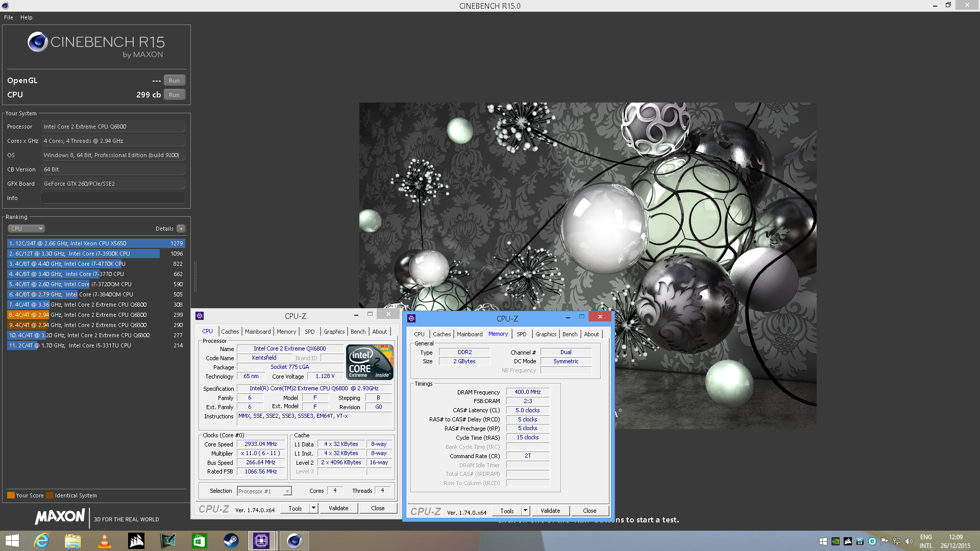Open SPD tab in right CPU-Z window
The image size is (980, 551).
522,334
